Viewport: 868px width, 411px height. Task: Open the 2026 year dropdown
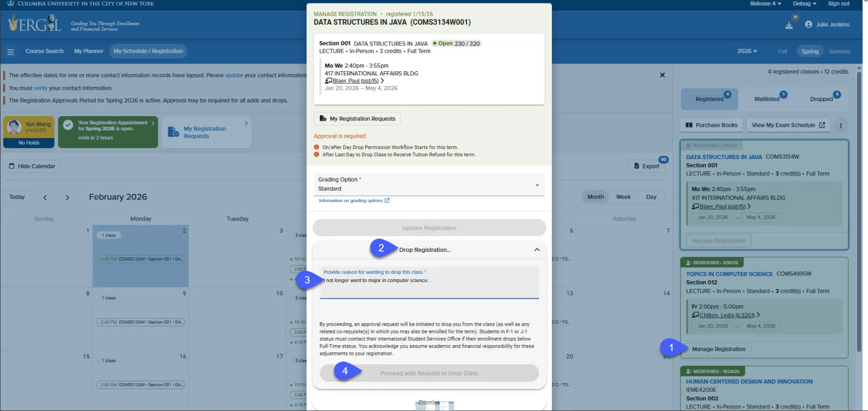(747, 51)
